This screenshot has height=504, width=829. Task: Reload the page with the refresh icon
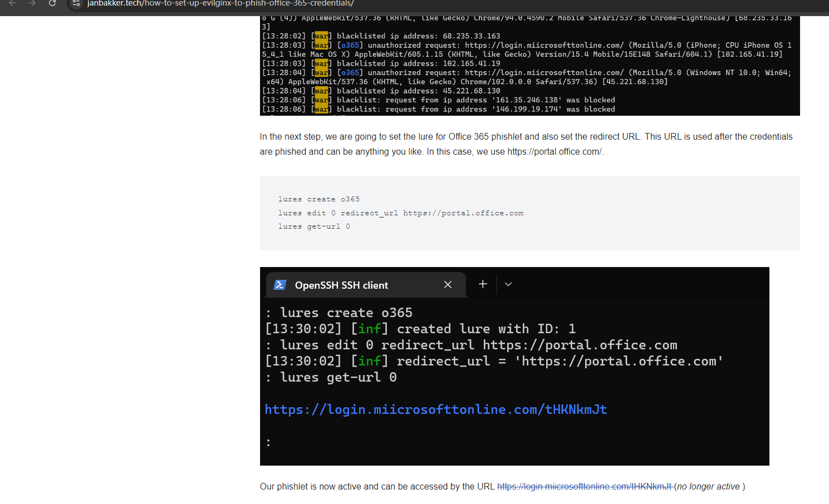click(x=52, y=3)
